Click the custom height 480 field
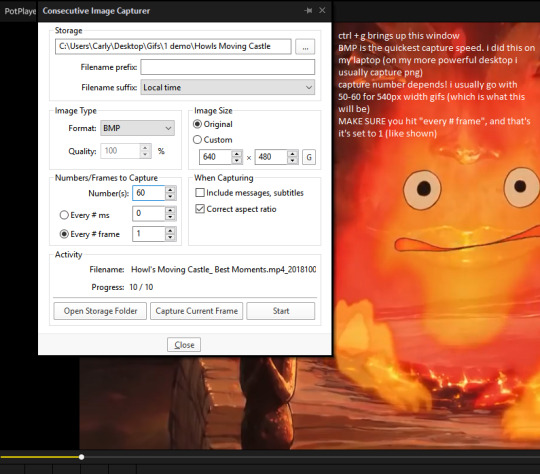The height and width of the screenshot is (474, 540). tap(271, 157)
